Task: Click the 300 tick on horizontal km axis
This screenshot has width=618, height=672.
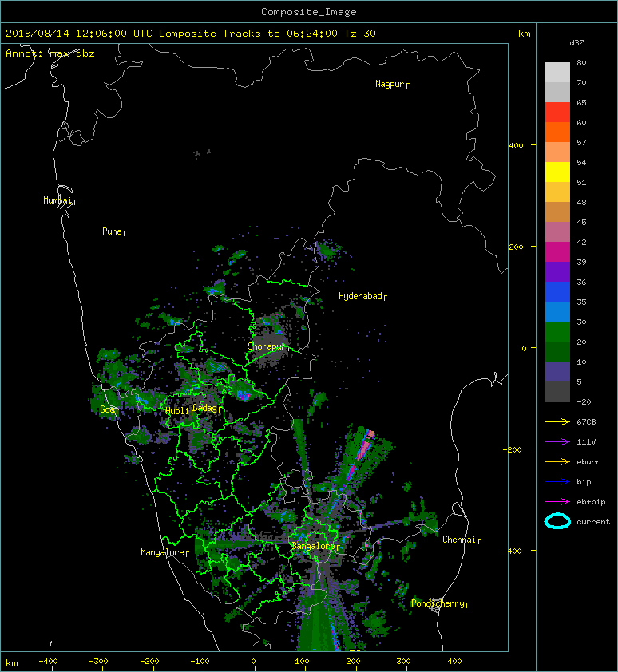Action: pyautogui.click(x=403, y=662)
